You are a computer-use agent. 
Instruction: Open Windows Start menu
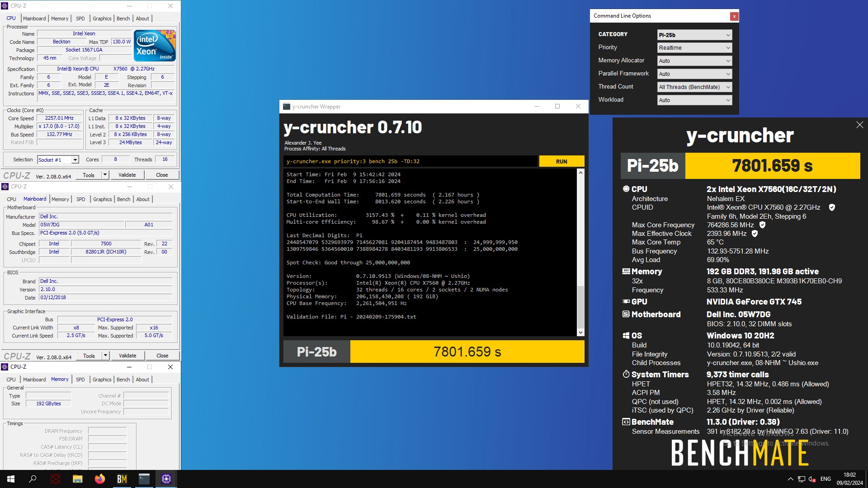(11, 479)
